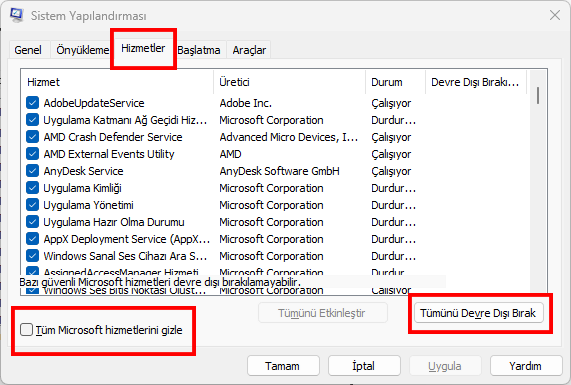Click the Tamam button
The height and width of the screenshot is (385, 571).
pos(283,366)
